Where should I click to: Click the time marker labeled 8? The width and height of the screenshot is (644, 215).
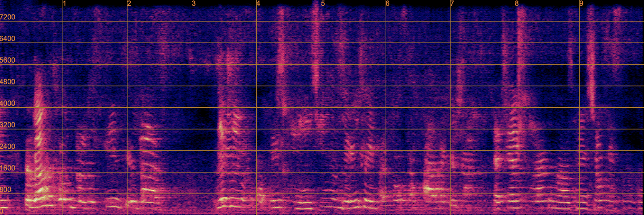[x=517, y=3]
